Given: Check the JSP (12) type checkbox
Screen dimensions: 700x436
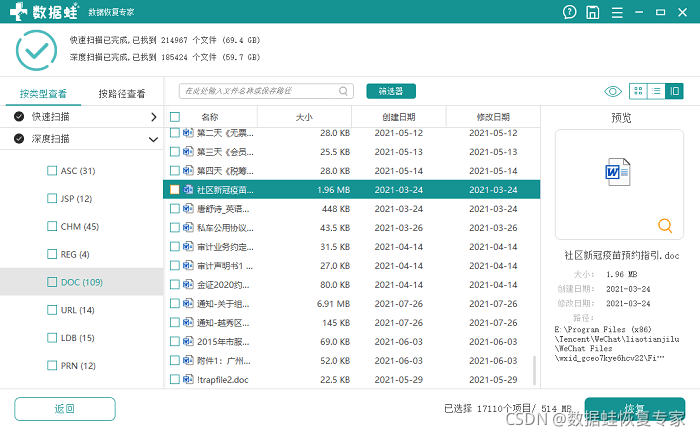Looking at the screenshot, I should tap(52, 198).
